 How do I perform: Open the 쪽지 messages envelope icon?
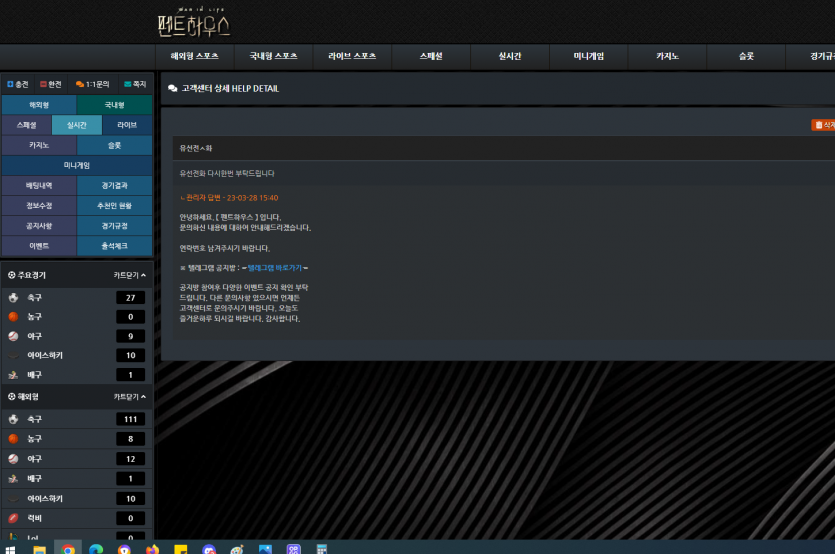pos(127,85)
